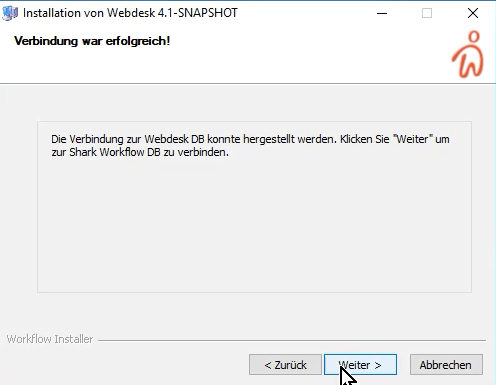The width and height of the screenshot is (496, 385).
Task: Click the installer icon in title bar
Action: point(10,13)
